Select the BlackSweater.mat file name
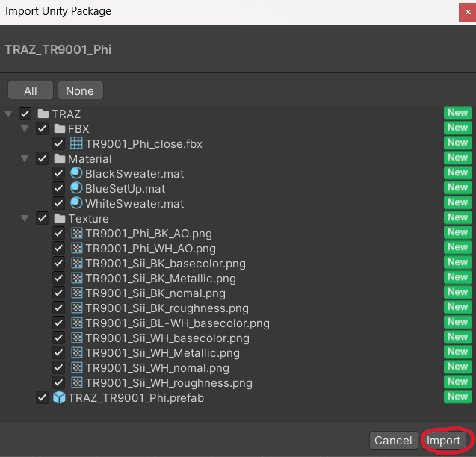476x457 pixels. coord(135,174)
